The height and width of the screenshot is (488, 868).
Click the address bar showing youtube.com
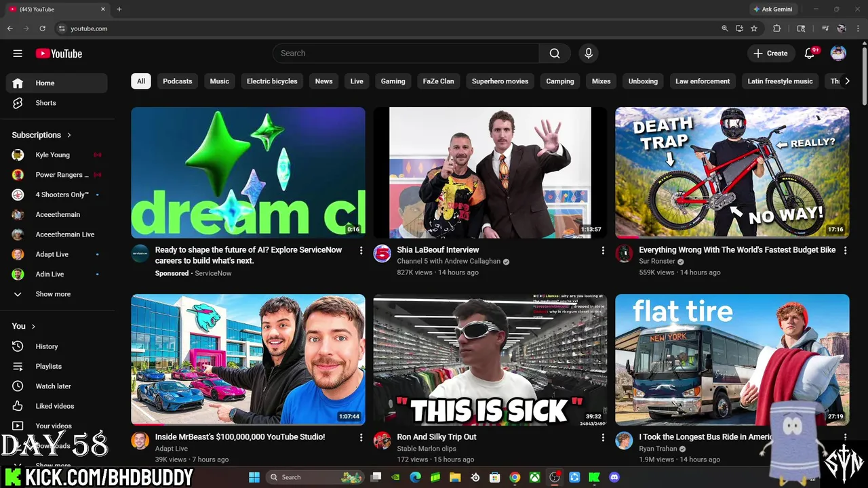tap(385, 28)
